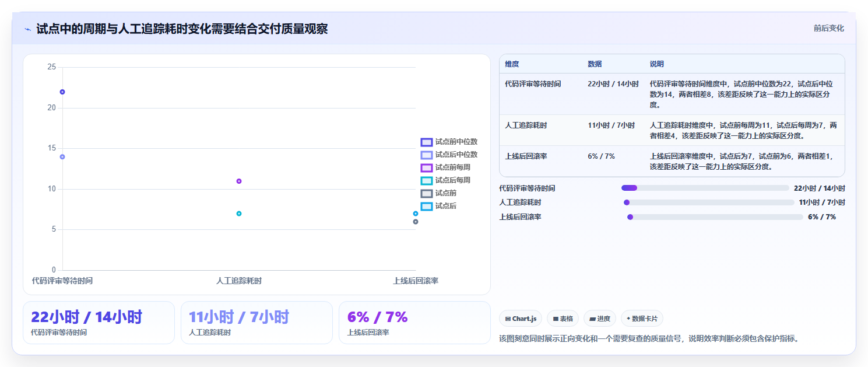Open the 22小时 / 14小时 data card

tap(99, 323)
